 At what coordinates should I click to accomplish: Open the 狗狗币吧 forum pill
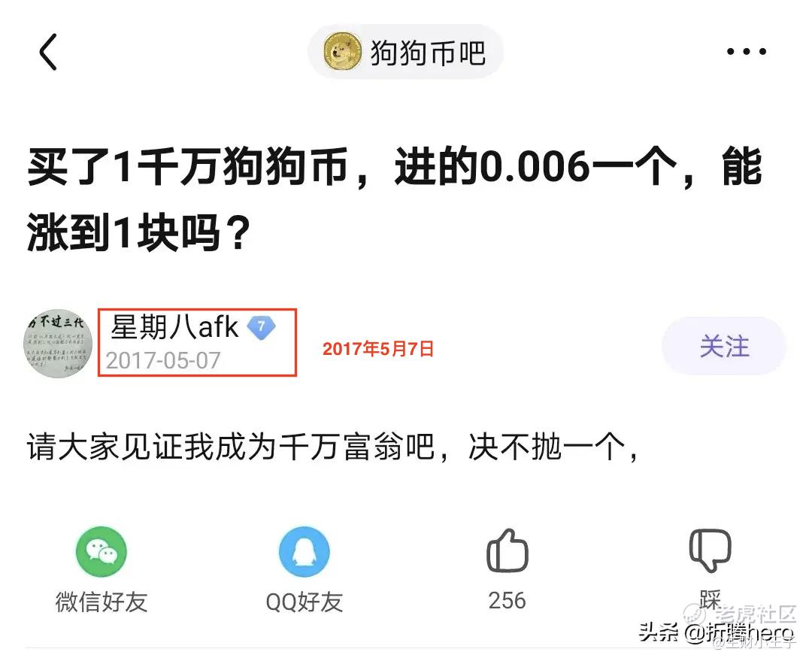(x=405, y=52)
